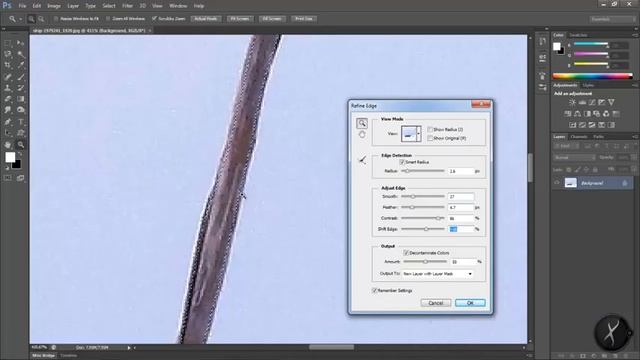Click the Smooth value input field

[x=461, y=197]
